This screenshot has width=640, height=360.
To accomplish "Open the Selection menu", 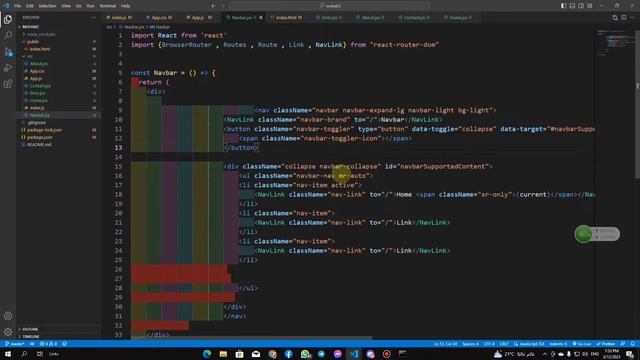I will click(47, 6).
